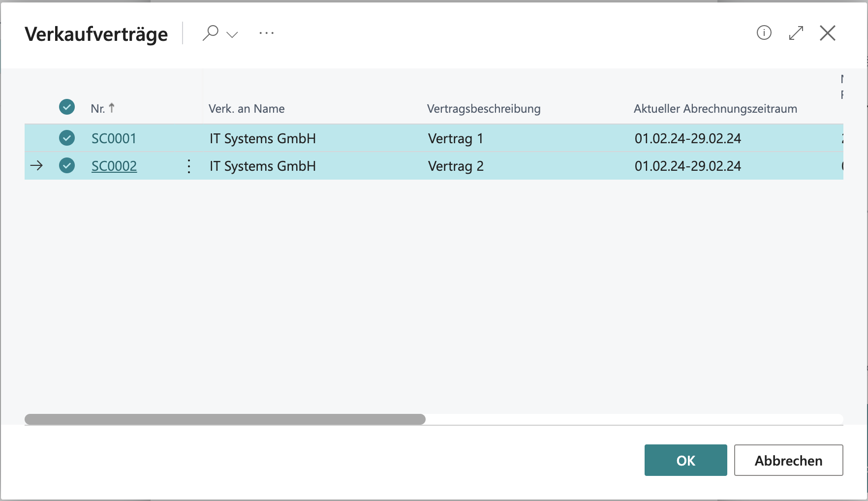Select the Vertrag 1 cell

[456, 138]
